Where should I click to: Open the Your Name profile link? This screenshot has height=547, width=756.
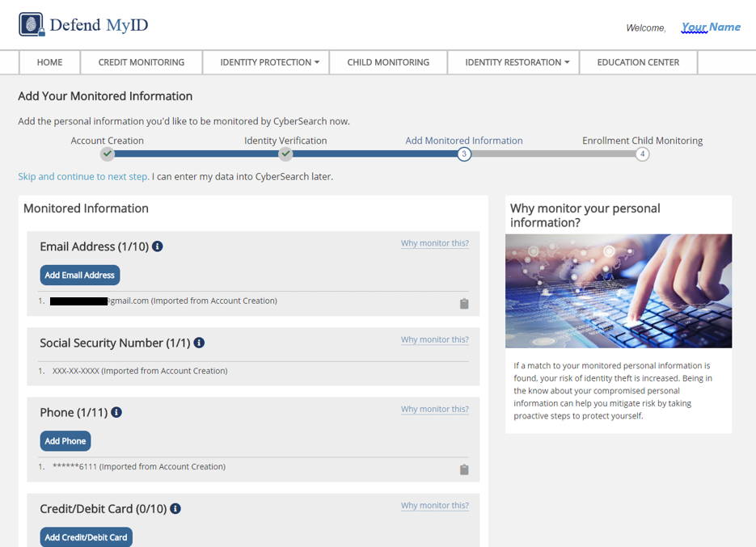point(711,27)
